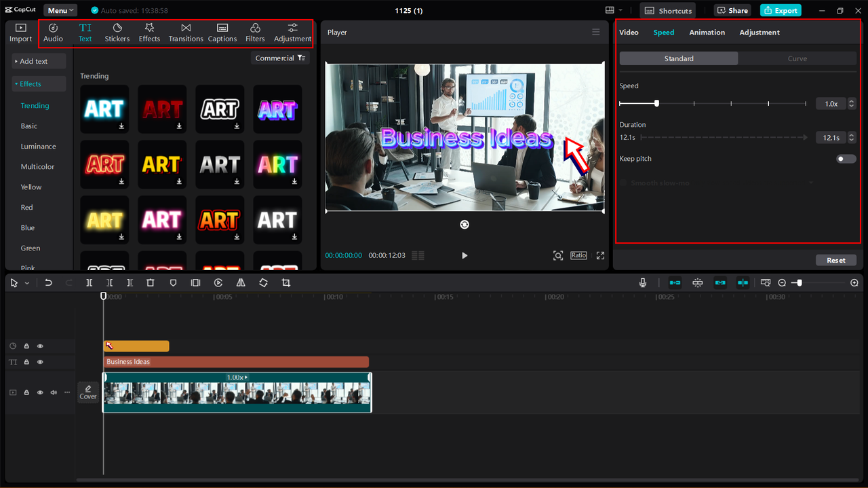The height and width of the screenshot is (488, 868).
Task: Select the Multicolor text effect category
Action: [37, 167]
